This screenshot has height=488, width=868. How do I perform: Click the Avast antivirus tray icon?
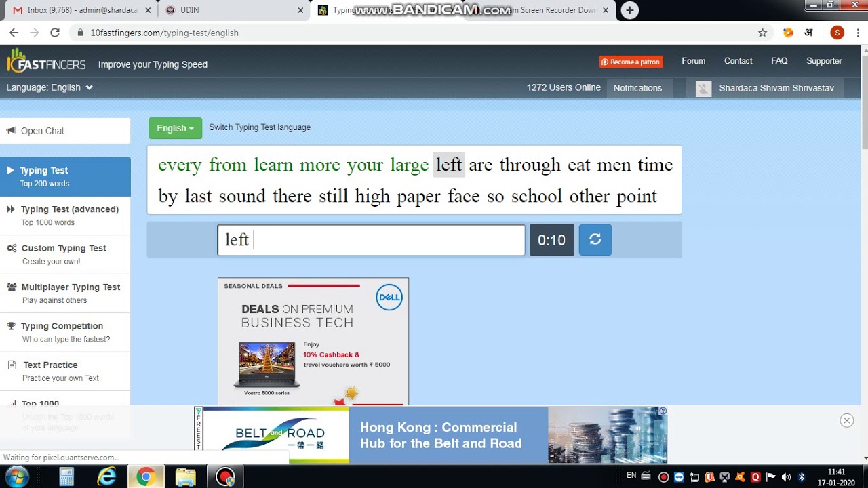point(741,476)
